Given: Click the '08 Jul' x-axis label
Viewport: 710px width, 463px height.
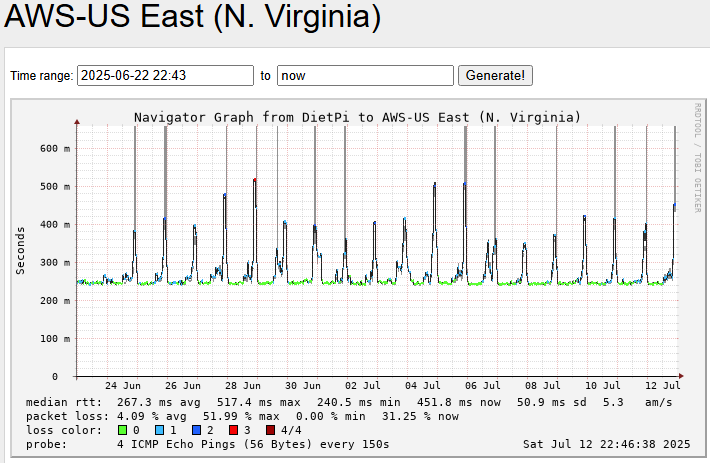Looking at the screenshot, I should [x=542, y=386].
